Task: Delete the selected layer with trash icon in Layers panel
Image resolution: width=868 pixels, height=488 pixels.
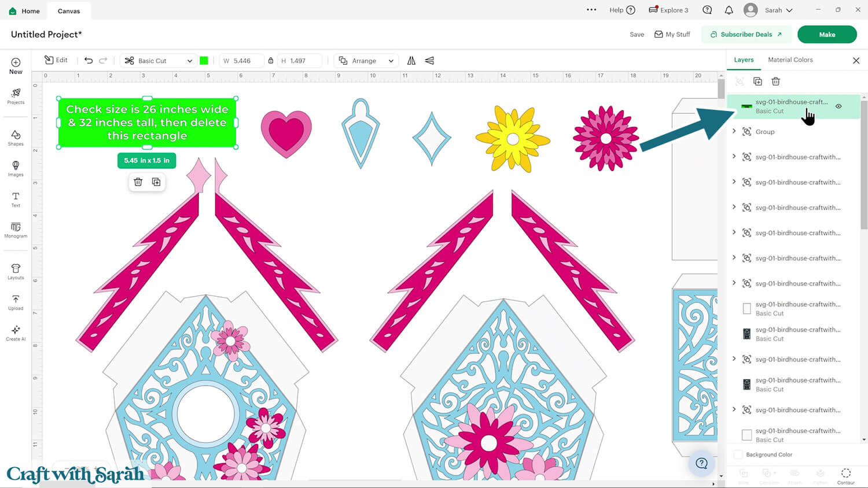Action: point(776,82)
